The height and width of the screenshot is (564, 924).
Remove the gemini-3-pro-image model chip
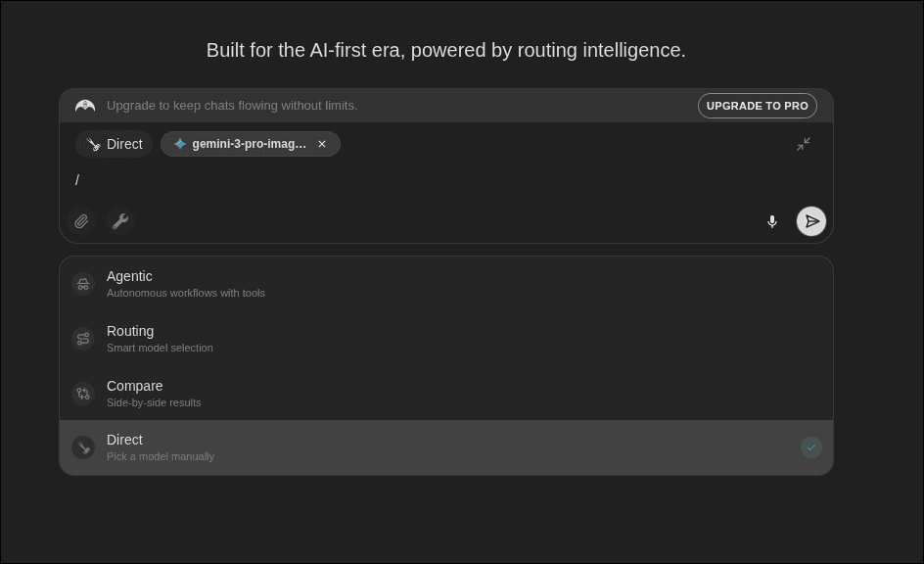point(322,144)
